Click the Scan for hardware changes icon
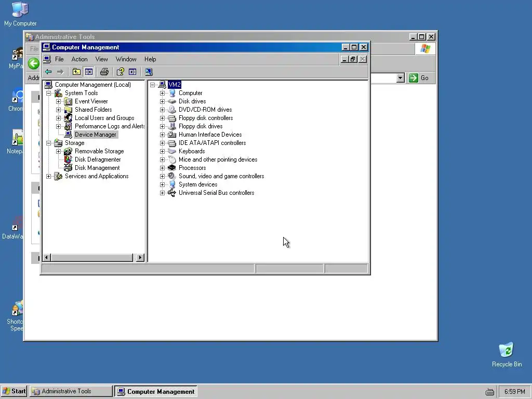Screen dimensions: 532x399 point(149,72)
